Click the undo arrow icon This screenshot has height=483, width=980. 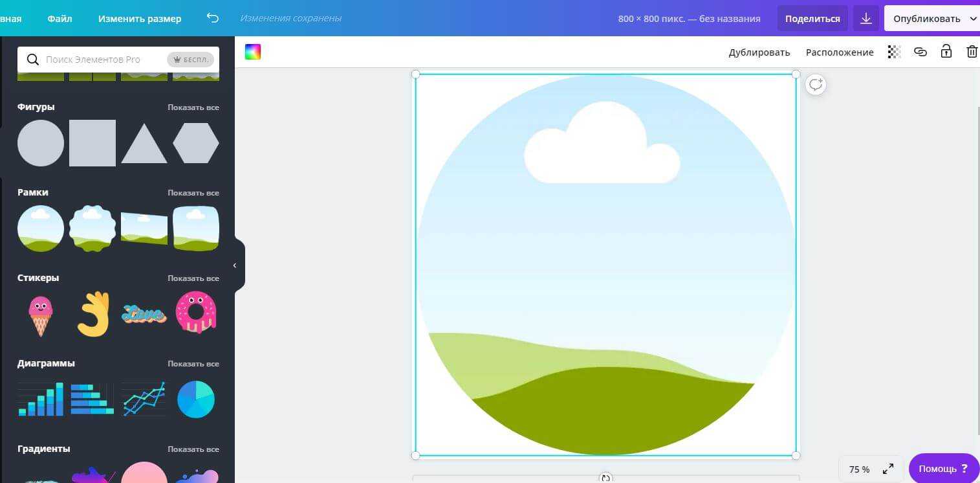pos(213,18)
